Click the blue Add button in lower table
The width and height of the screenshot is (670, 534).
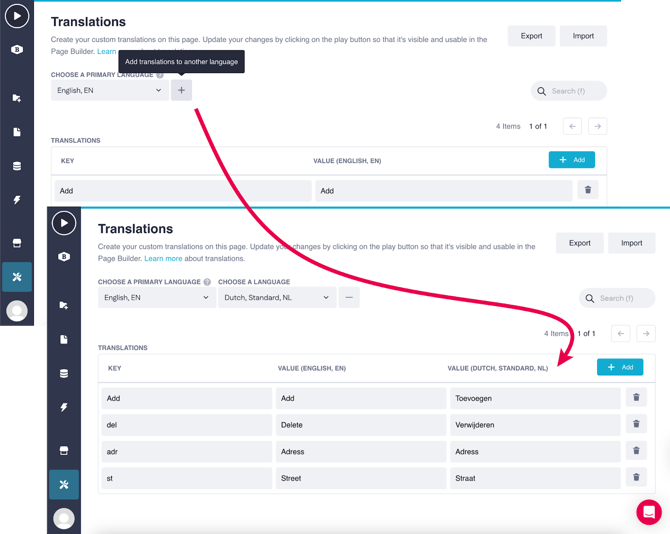pyautogui.click(x=620, y=367)
